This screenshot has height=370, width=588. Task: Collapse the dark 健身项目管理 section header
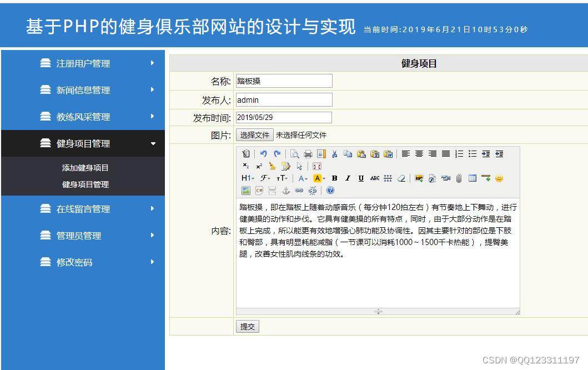click(x=83, y=143)
